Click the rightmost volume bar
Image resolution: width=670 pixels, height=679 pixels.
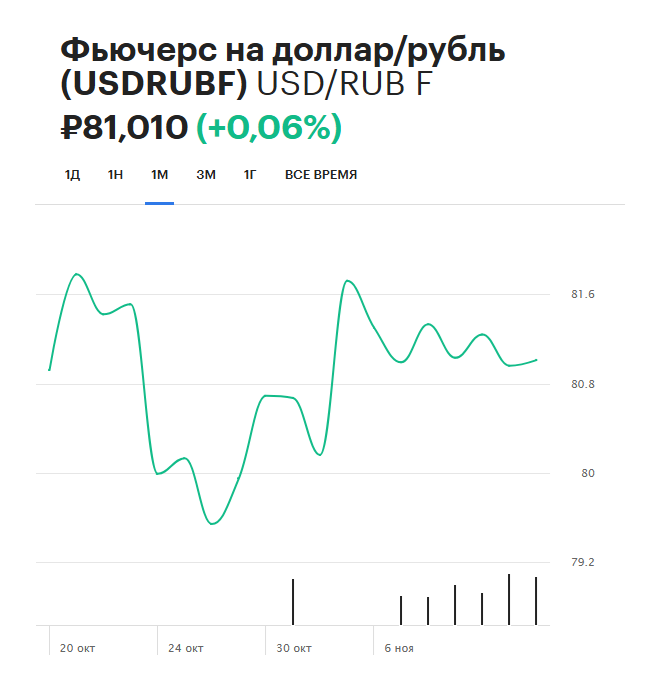(x=536, y=601)
